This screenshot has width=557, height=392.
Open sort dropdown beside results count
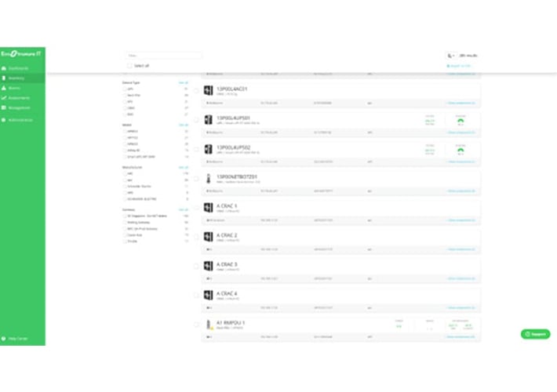coord(451,56)
